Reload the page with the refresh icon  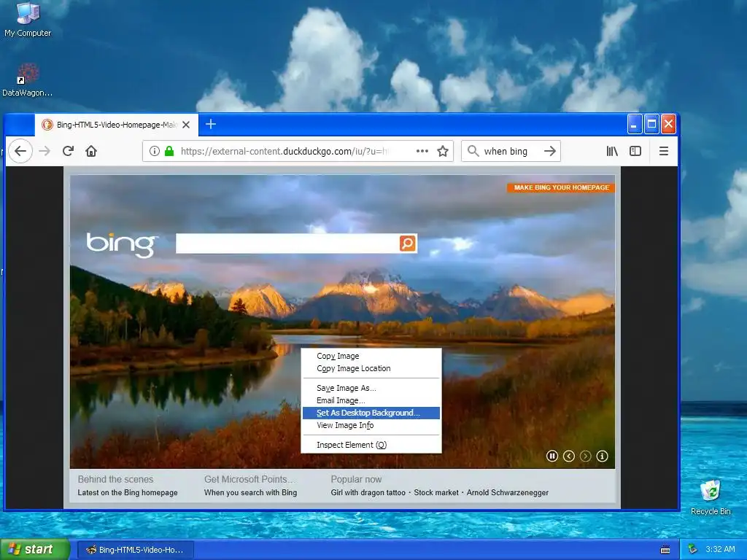pos(68,151)
